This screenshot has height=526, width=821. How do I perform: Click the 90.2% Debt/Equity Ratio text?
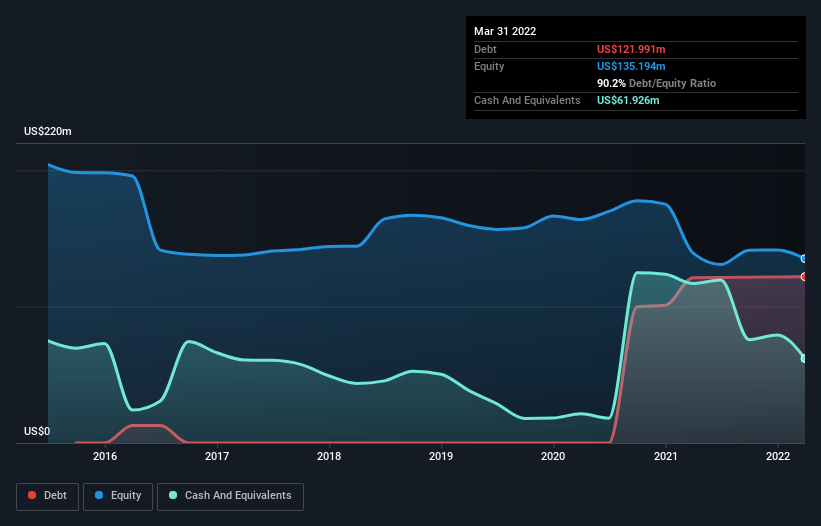tap(656, 83)
